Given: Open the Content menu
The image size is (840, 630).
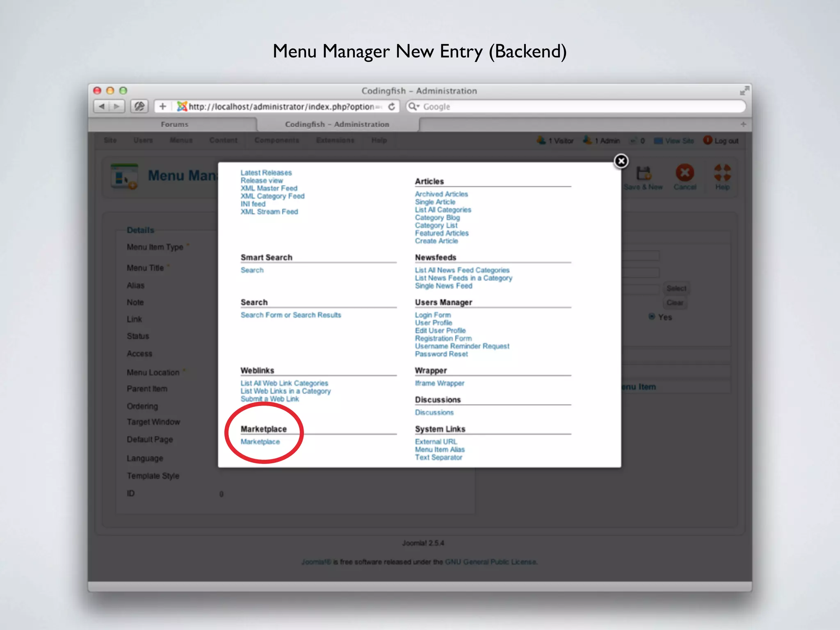Looking at the screenshot, I should tap(223, 140).
